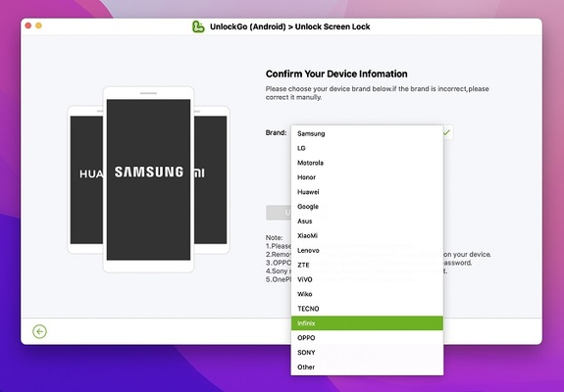Pick Asus in the dropdown
The width and height of the screenshot is (564, 392).
point(367,220)
